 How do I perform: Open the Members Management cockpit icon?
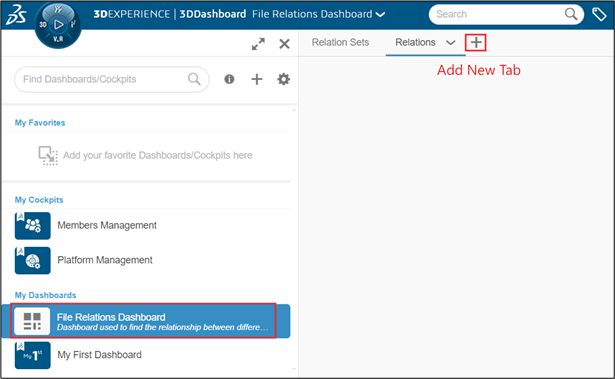[33, 226]
